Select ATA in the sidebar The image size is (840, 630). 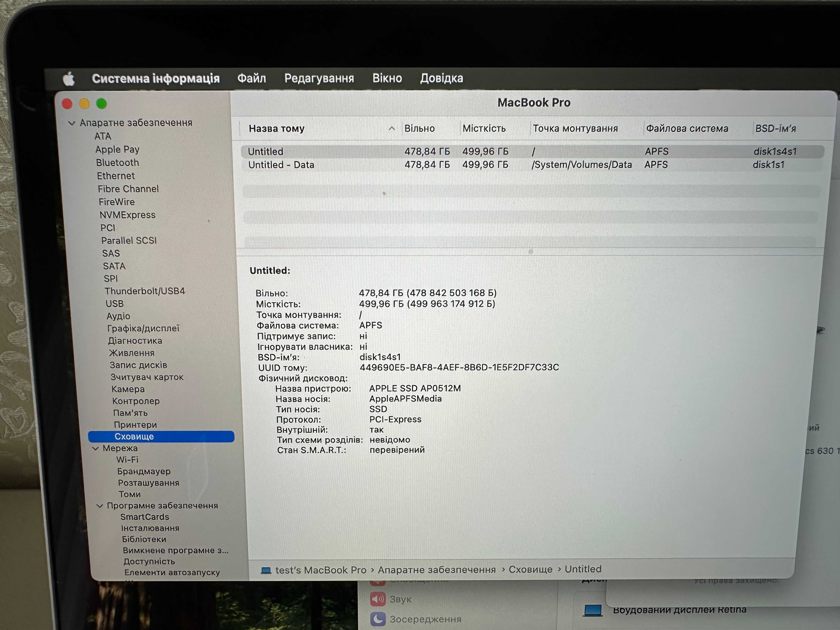(103, 136)
